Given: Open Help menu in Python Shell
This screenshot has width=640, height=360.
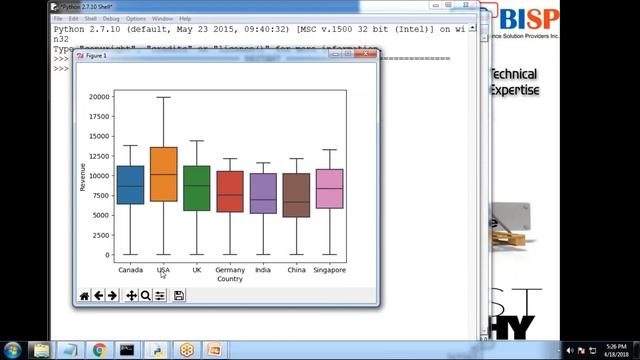Looking at the screenshot, I should coord(185,19).
